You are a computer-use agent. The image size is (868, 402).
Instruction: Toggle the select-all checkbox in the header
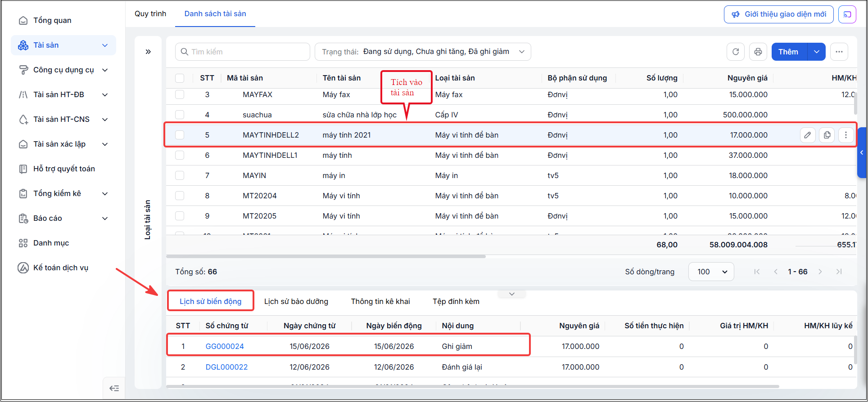180,78
